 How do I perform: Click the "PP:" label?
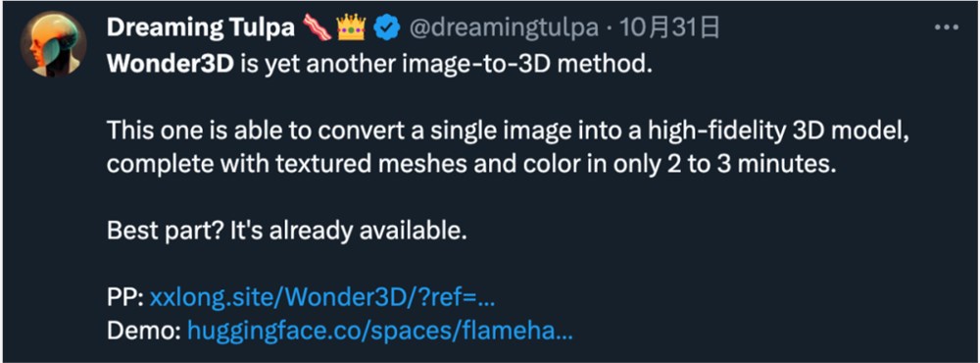point(125,298)
